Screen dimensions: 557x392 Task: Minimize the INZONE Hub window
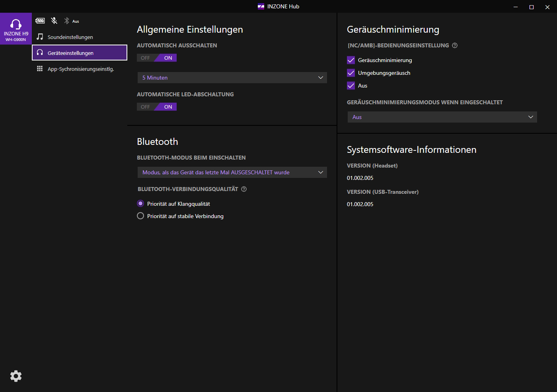point(516,7)
